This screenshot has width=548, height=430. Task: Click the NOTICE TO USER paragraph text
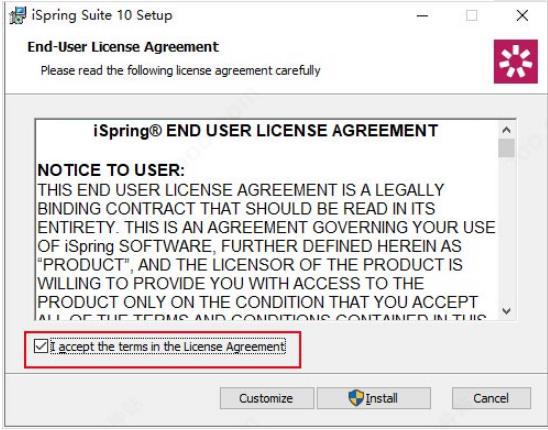pyautogui.click(x=266, y=246)
